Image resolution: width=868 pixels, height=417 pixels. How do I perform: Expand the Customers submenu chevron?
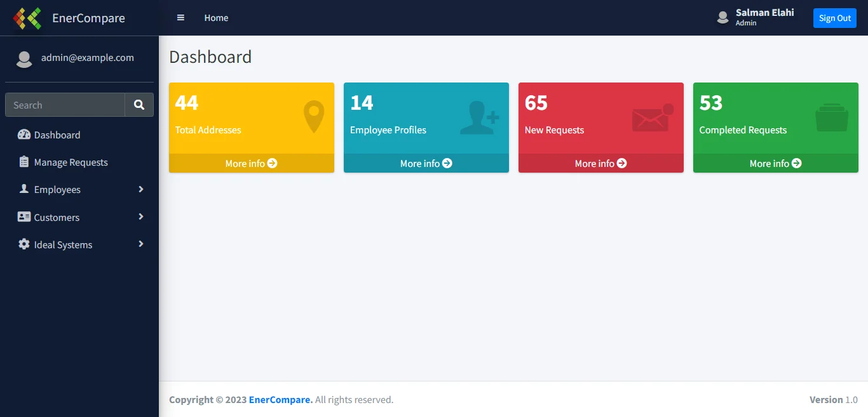pos(141,217)
